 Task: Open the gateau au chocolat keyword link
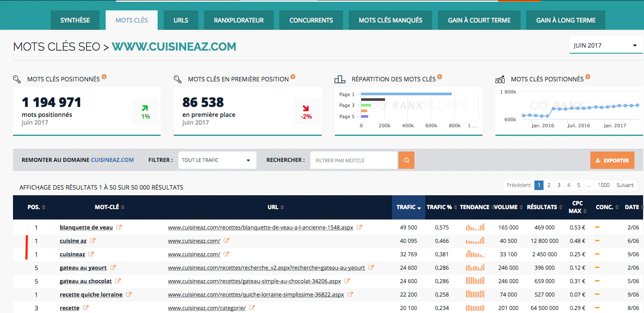86,281
